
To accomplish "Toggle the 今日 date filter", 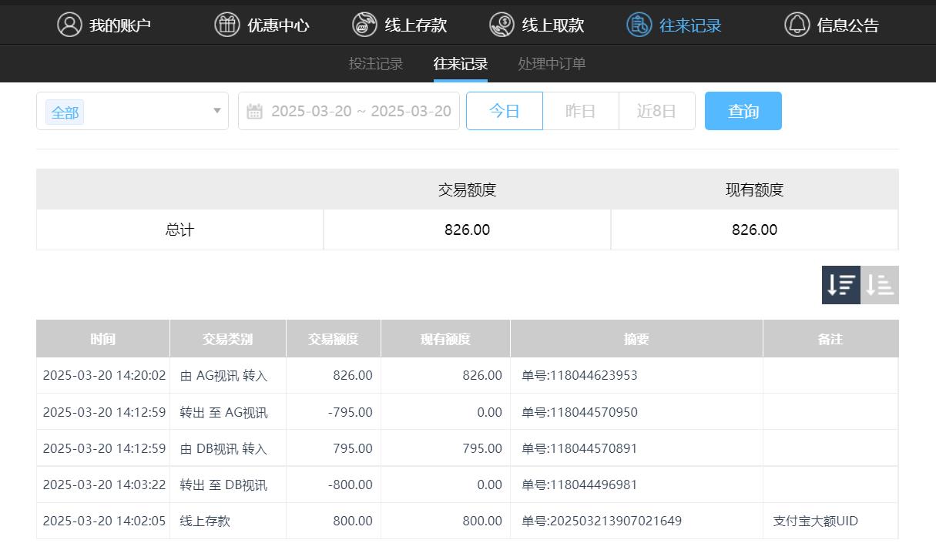I will click(505, 110).
